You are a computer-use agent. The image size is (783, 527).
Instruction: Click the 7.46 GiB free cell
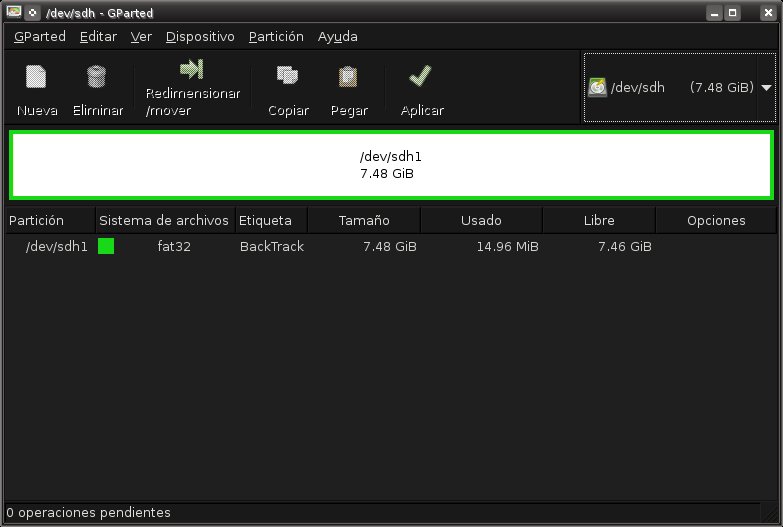tap(625, 246)
